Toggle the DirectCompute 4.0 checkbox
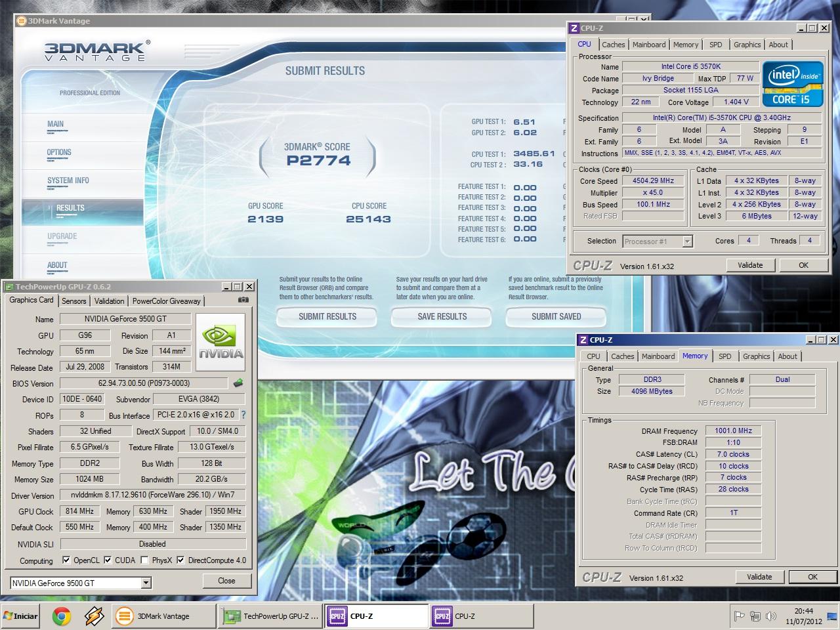This screenshot has width=840, height=630. (x=180, y=560)
